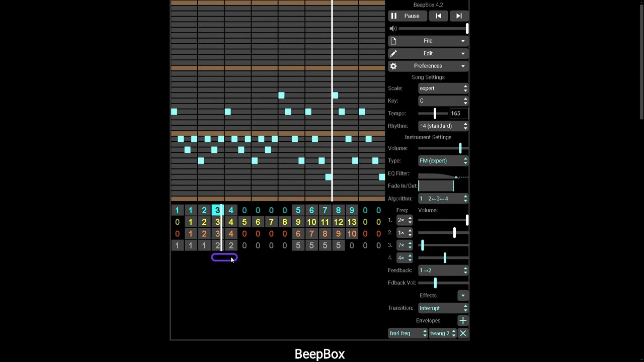Screen dimensions: 644x362
Task: Open the Preferences menu
Action: click(428, 66)
